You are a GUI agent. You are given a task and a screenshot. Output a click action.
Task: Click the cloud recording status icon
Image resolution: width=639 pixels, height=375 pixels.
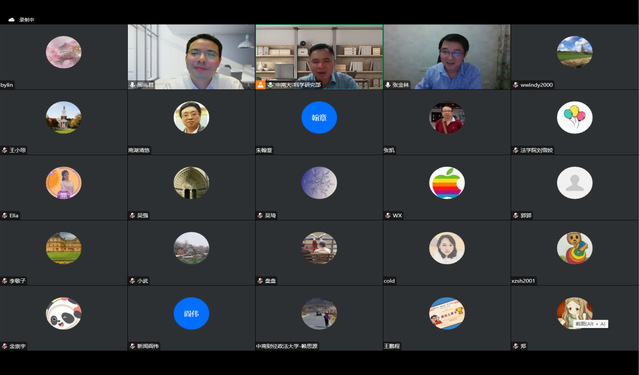tap(11, 20)
